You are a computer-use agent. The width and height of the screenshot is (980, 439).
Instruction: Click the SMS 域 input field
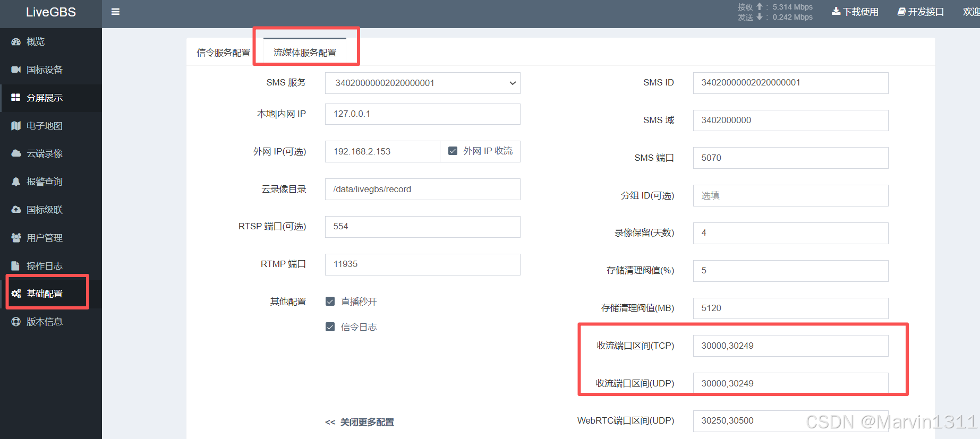point(790,120)
